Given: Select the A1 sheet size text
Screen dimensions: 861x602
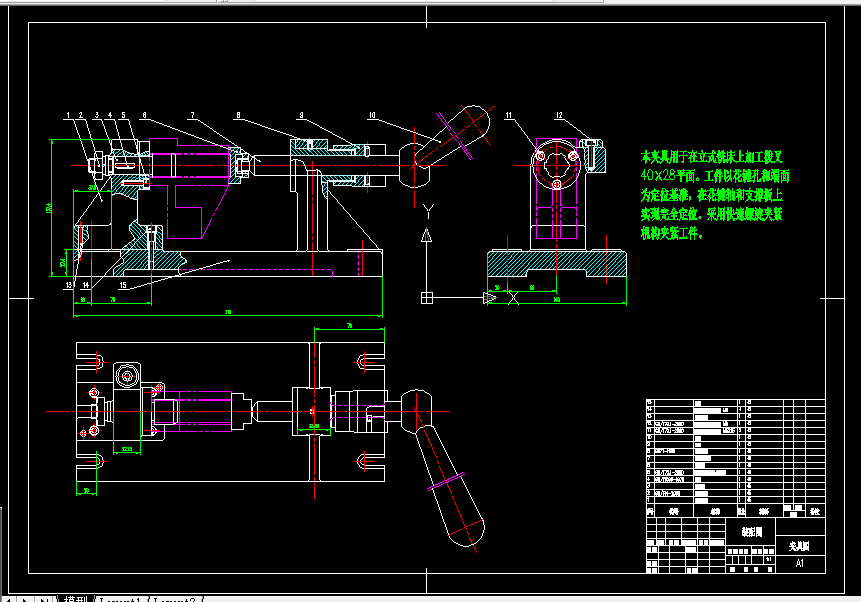Looking at the screenshot, I should click(800, 564).
